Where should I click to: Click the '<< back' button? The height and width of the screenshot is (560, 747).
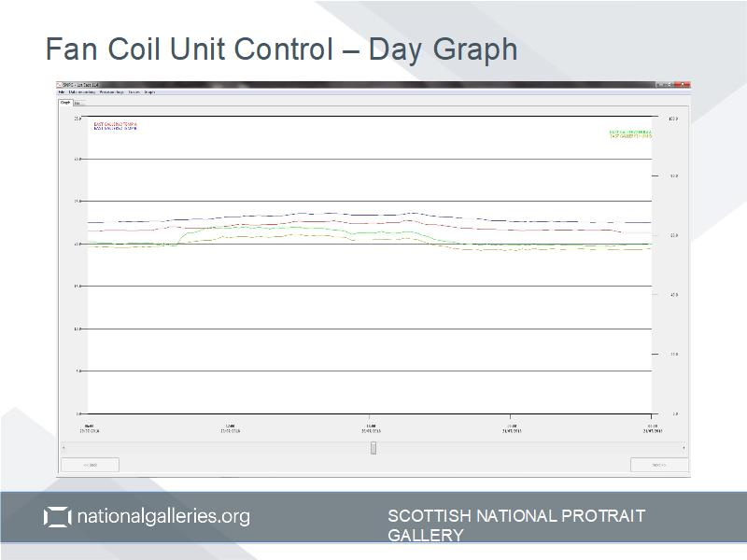(x=90, y=464)
